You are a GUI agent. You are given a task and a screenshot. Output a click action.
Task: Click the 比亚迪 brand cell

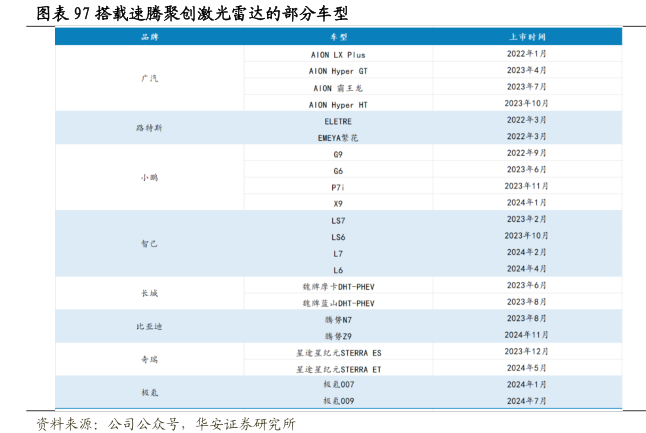click(x=149, y=326)
